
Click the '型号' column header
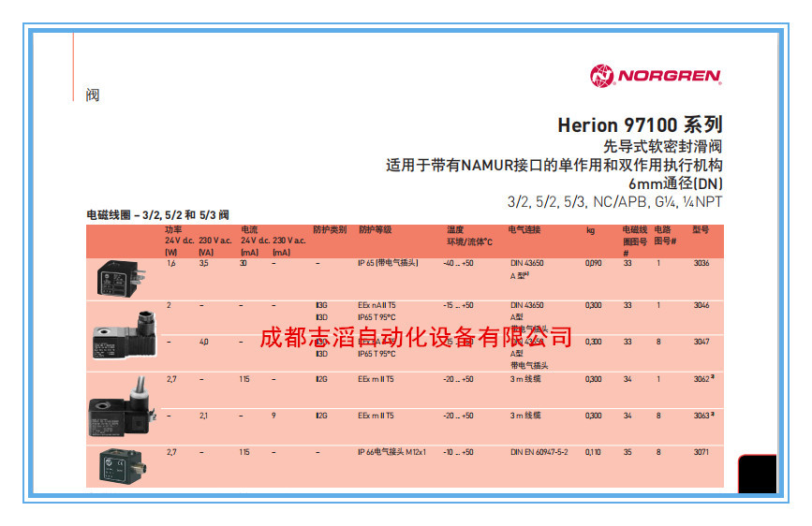point(701,229)
